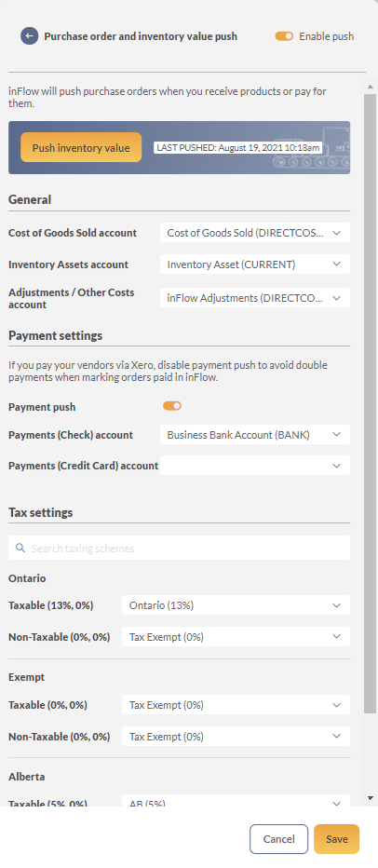Click the scrollbar up arrow
378x868 pixels.
point(371,87)
